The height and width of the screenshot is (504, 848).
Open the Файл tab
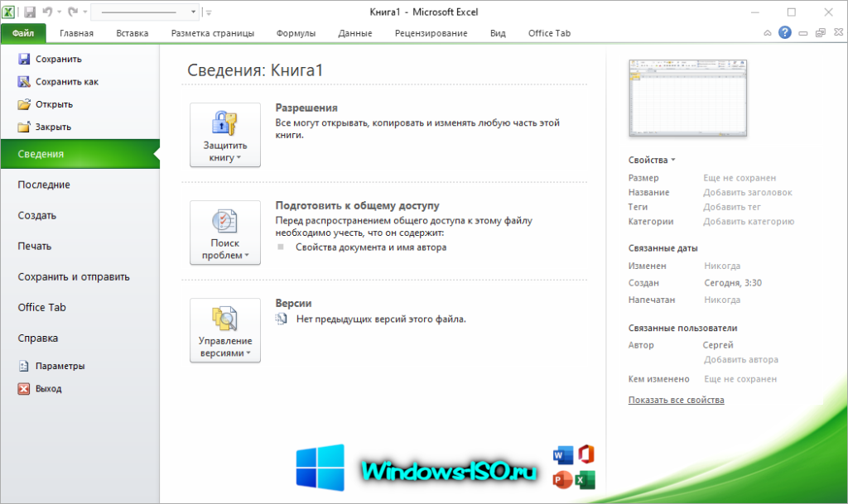pos(23,33)
